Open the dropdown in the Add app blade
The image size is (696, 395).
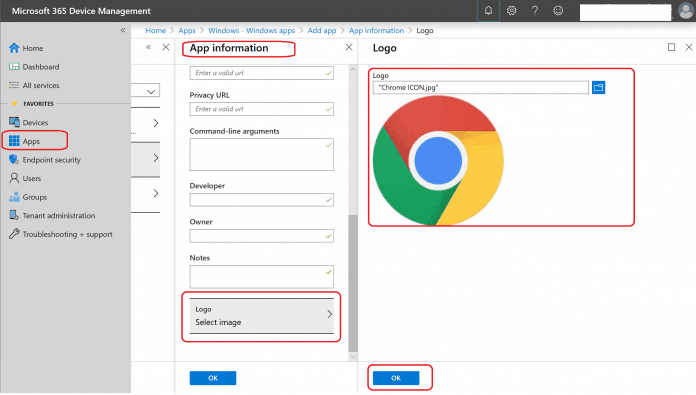click(x=151, y=91)
